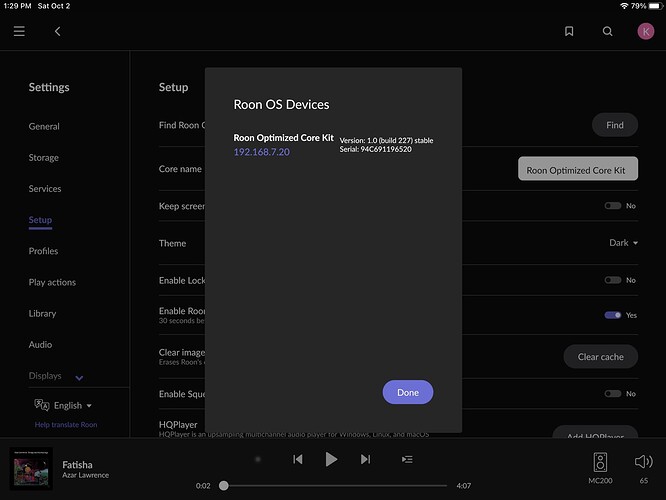Toggle the Enable Squeezebox switch
The height and width of the screenshot is (500, 666).
(x=612, y=394)
